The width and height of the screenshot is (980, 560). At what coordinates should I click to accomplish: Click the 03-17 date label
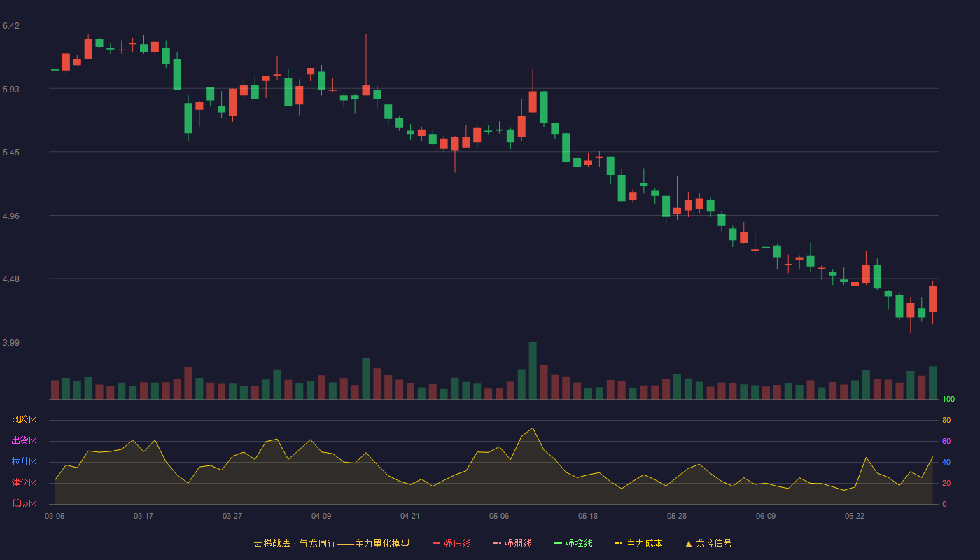coord(143,516)
